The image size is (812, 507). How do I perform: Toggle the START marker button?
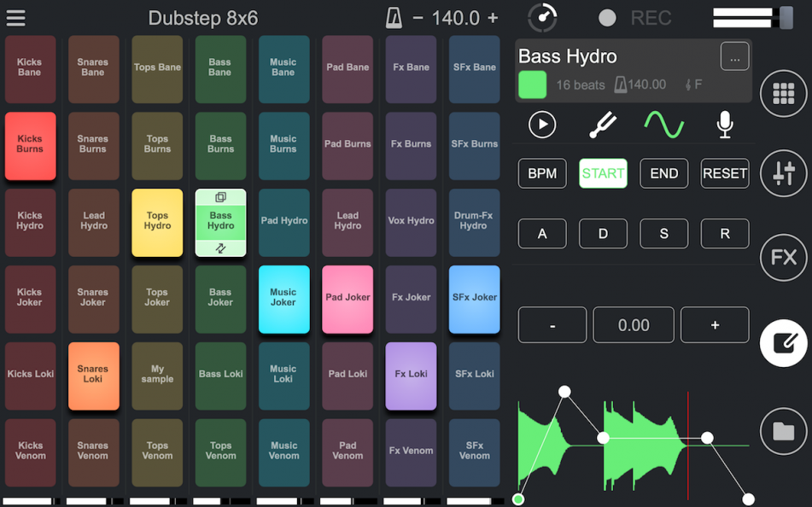(603, 173)
